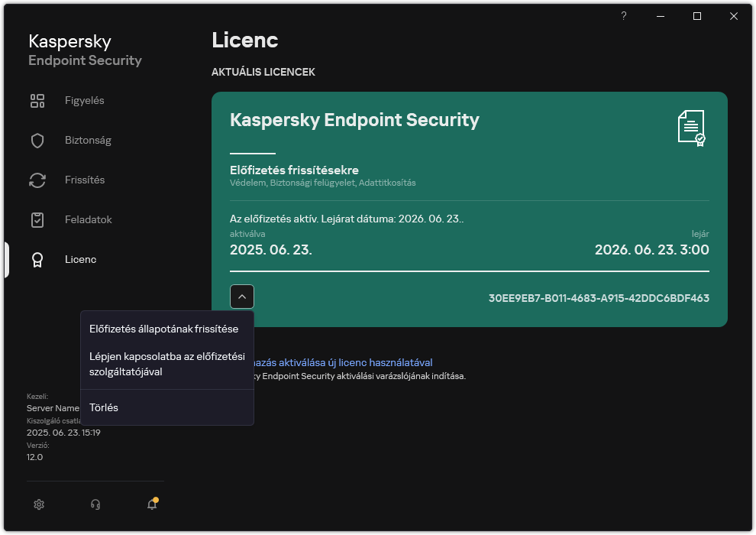Image resolution: width=756 pixels, height=535 pixels.
Task: Open application settings via gear icon
Action: coord(39,504)
